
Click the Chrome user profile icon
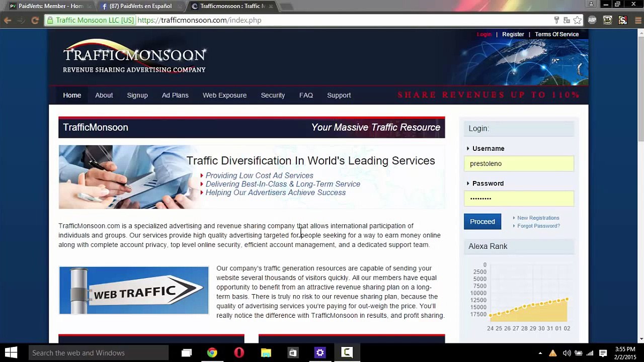(x=592, y=4)
